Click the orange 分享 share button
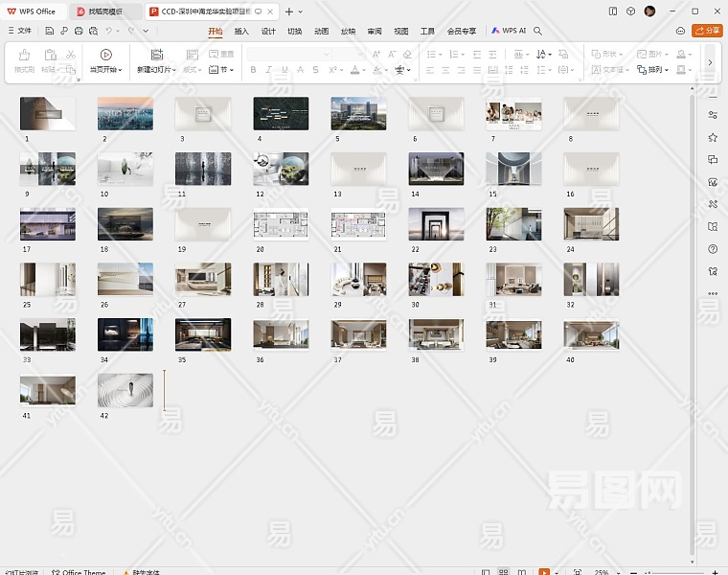The image size is (728, 575). click(709, 31)
